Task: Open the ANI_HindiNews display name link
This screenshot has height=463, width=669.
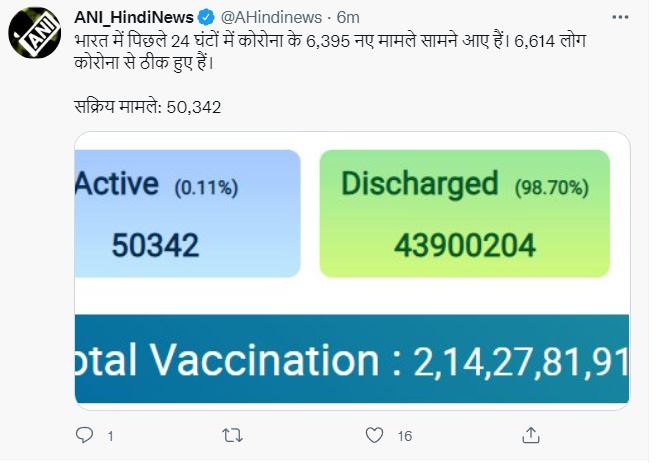Action: 134,17
